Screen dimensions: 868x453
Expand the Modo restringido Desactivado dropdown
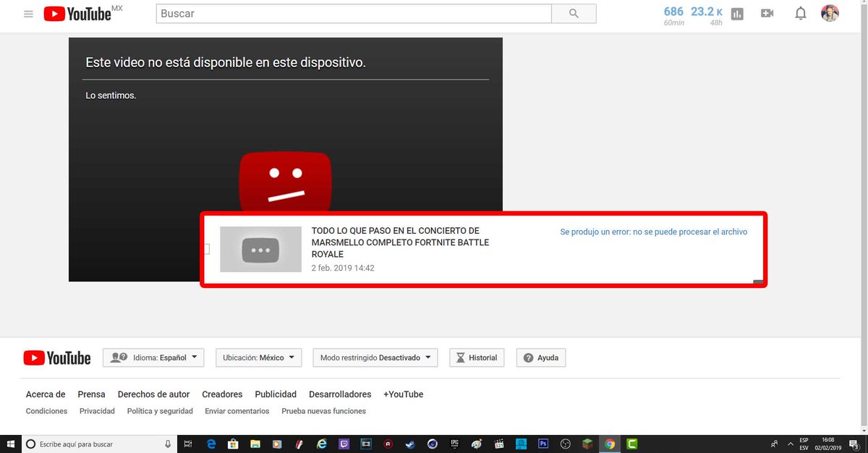(x=375, y=357)
